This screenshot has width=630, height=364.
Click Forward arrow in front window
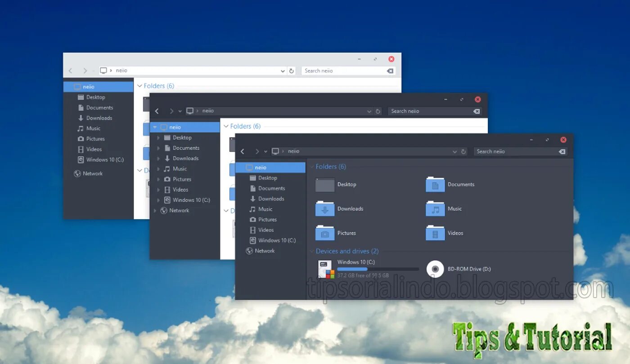(257, 151)
